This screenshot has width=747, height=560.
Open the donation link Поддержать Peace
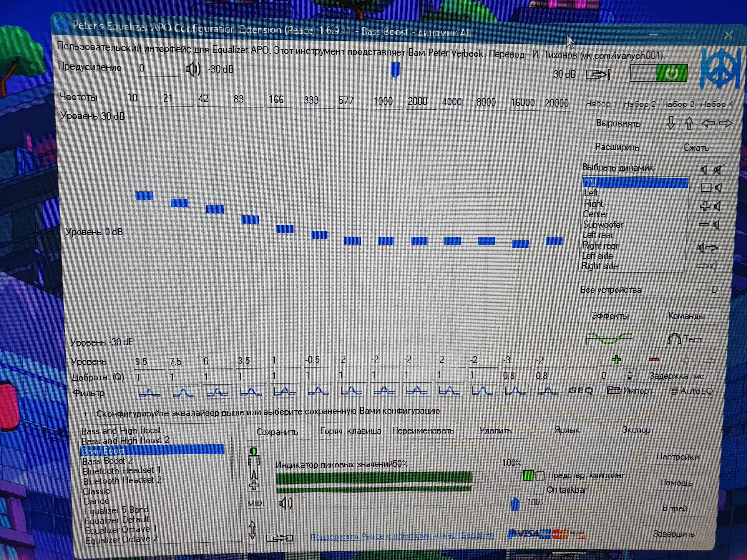click(x=402, y=536)
